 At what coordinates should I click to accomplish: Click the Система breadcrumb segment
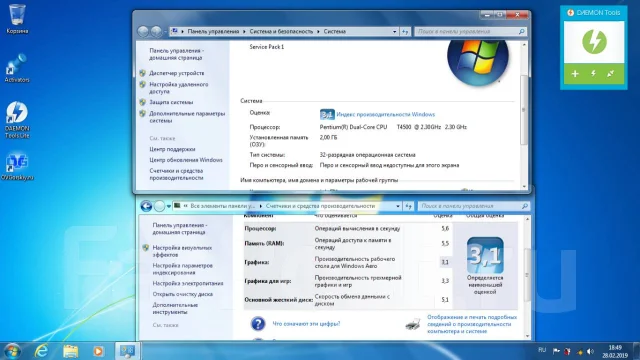[335, 31]
